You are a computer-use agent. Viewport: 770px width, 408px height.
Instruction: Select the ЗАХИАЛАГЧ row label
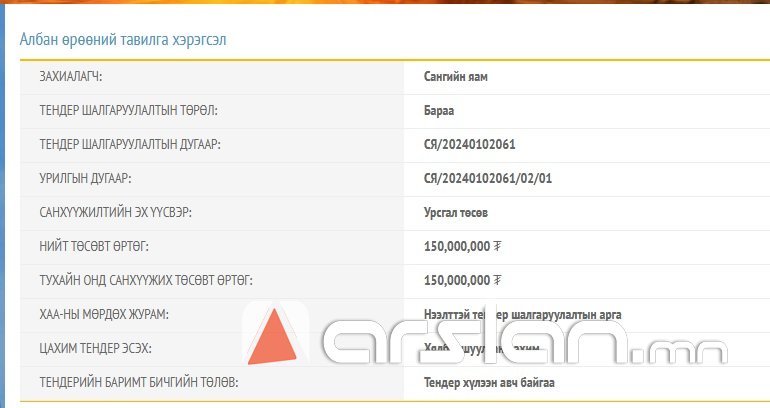point(71,76)
